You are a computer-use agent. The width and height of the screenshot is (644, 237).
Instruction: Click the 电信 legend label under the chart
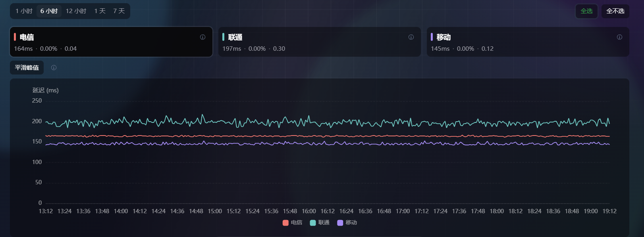click(297, 223)
